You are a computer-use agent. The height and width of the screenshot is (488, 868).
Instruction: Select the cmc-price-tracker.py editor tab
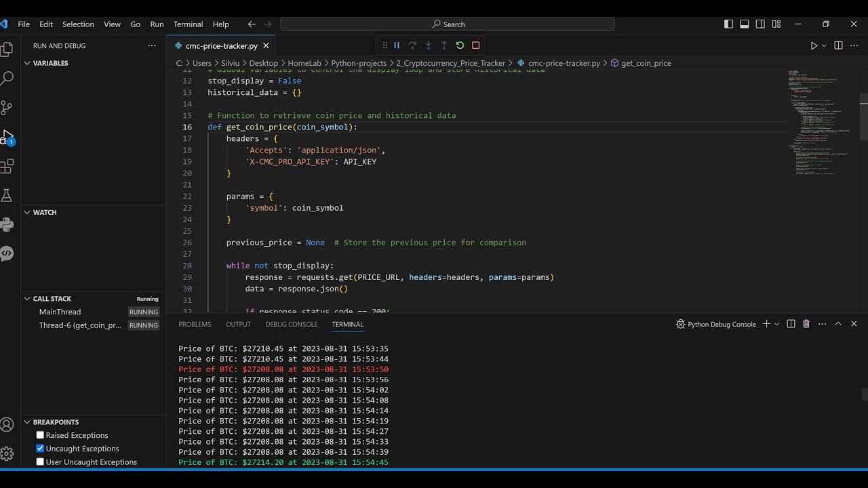click(220, 45)
